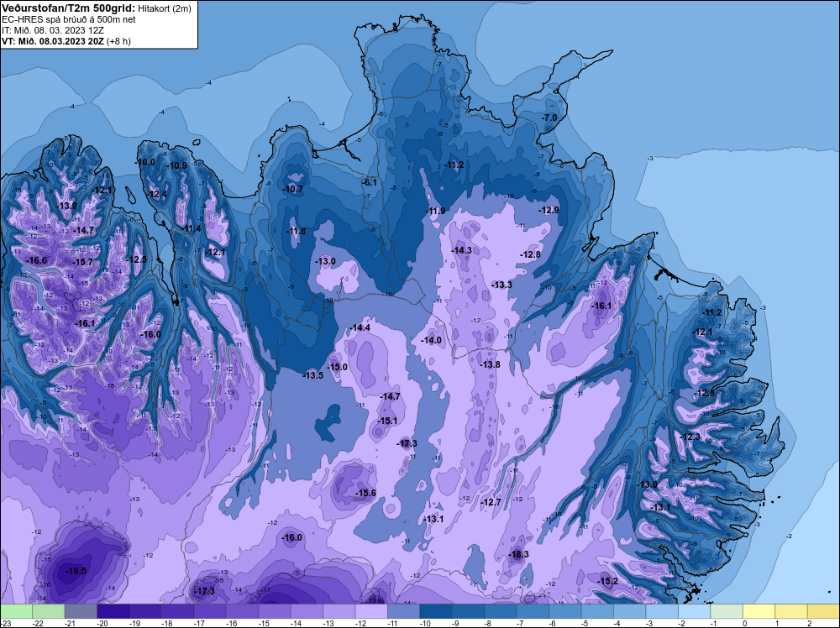Click the -13.9 temperature label
The image size is (840, 628).
pos(67,206)
